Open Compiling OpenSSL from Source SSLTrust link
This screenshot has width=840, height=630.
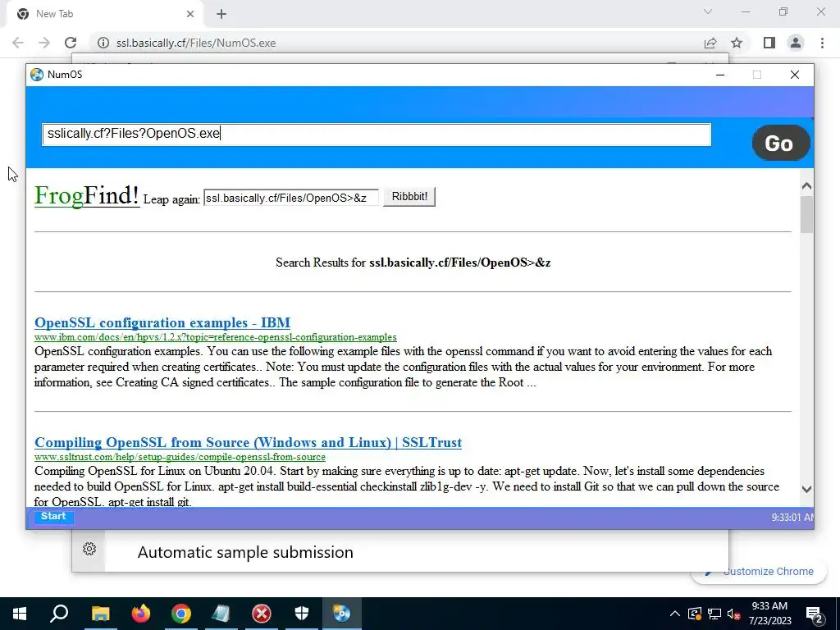248,442
